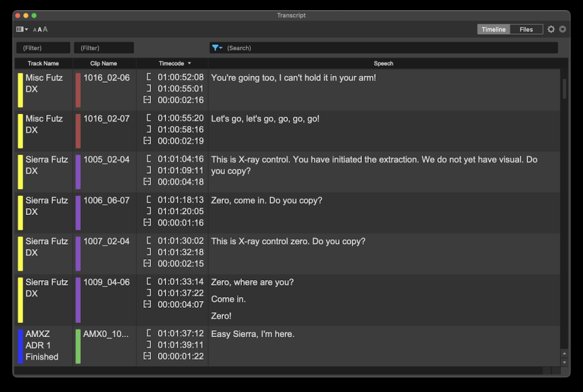Increase text size with the largest A icon
Screen dimensions: 583x392
click(x=46, y=29)
